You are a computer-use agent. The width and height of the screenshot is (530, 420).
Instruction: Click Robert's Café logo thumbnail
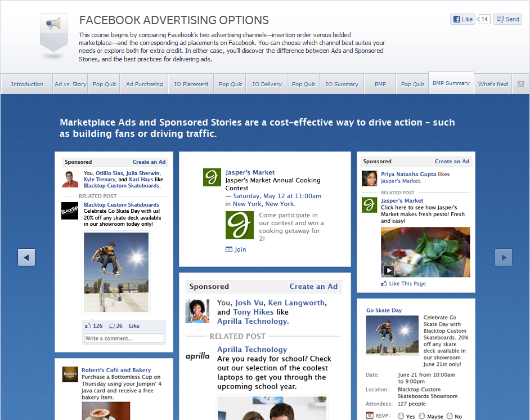coord(70,374)
